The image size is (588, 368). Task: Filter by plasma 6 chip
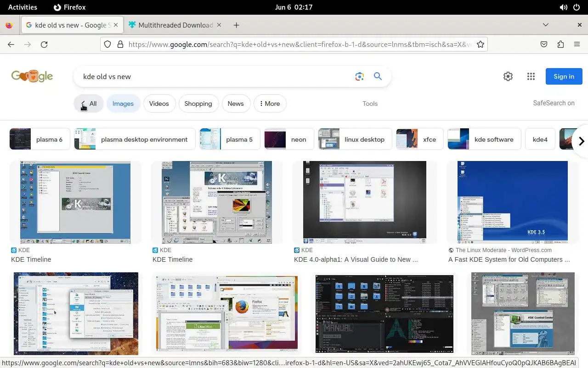coord(40,139)
